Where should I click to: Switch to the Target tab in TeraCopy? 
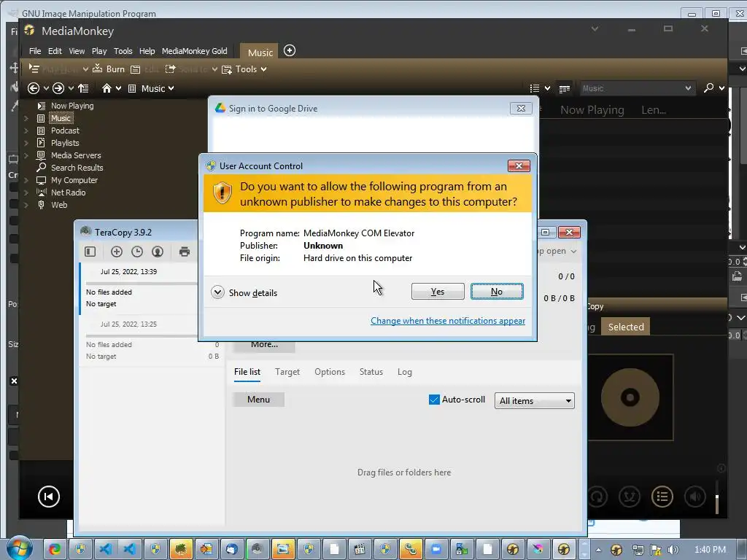[287, 372]
